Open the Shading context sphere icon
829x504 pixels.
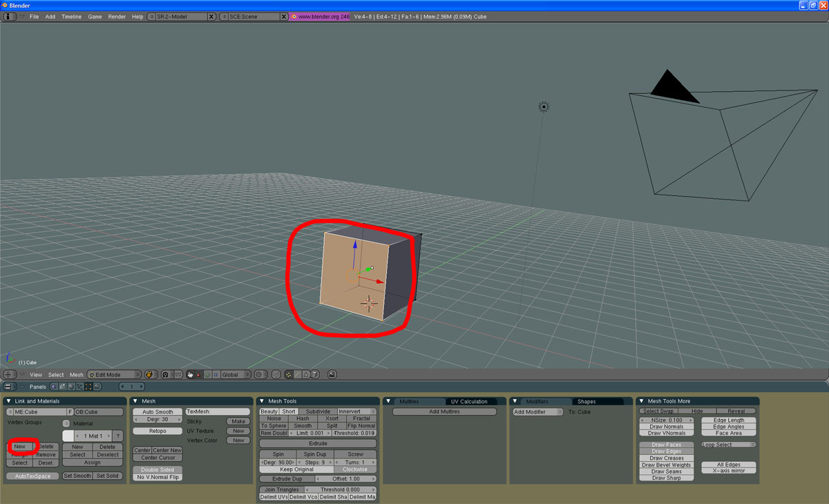(x=70, y=387)
